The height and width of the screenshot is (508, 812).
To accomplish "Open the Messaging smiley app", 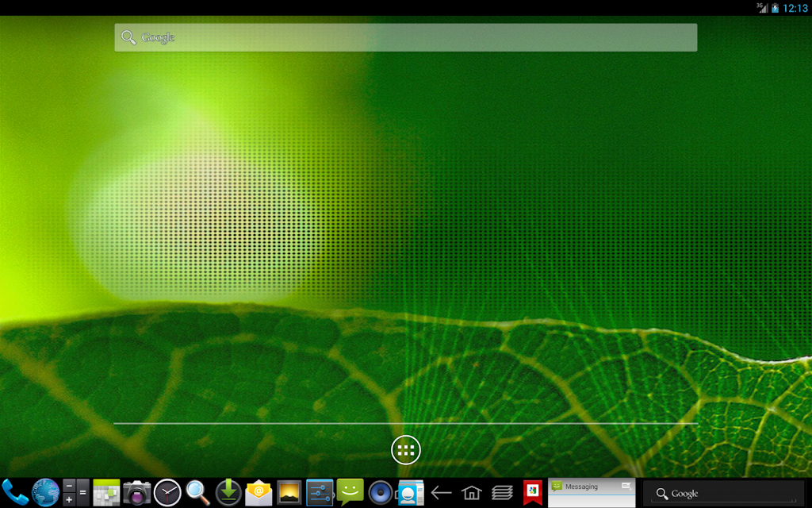I will [x=350, y=492].
